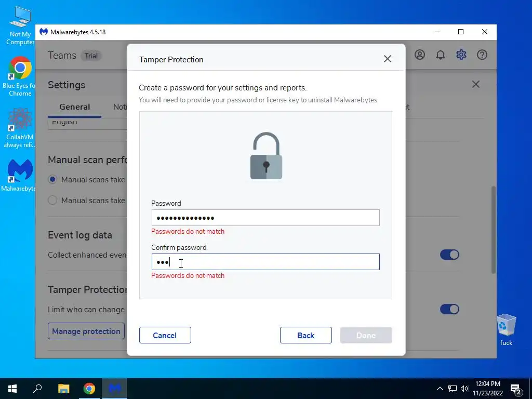The height and width of the screenshot is (399, 532).
Task: Click the Teams product label
Action: coord(62,55)
